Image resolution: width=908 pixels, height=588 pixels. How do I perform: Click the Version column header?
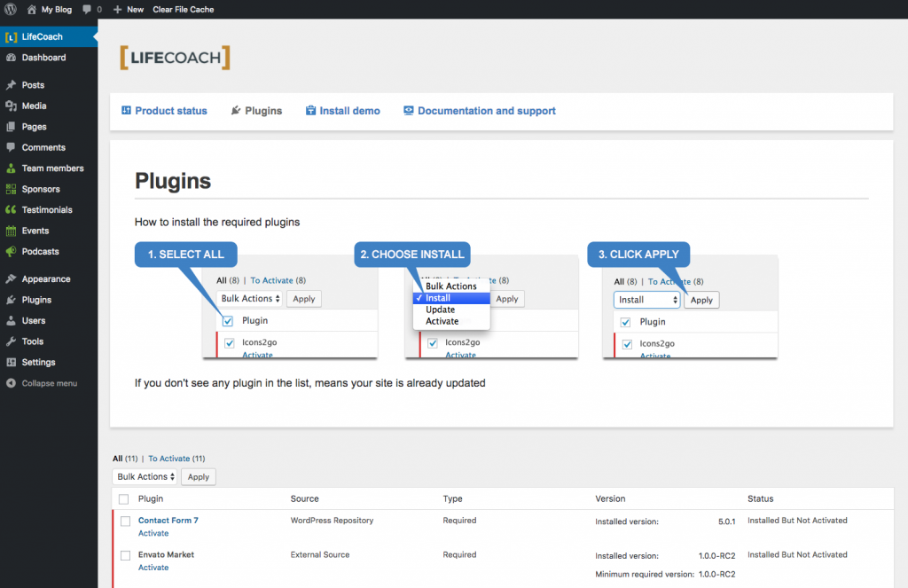610,498
